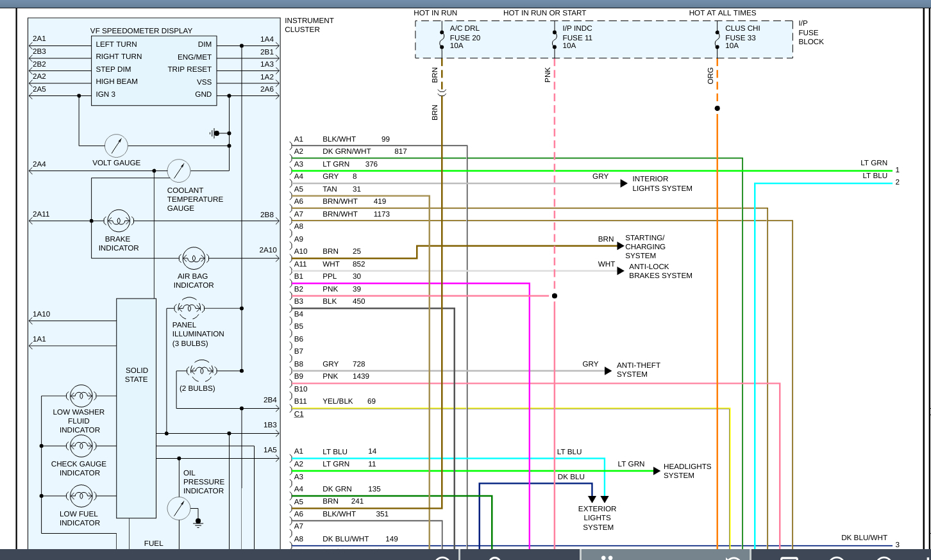Open the Exterior Lights System reference

tap(597, 518)
